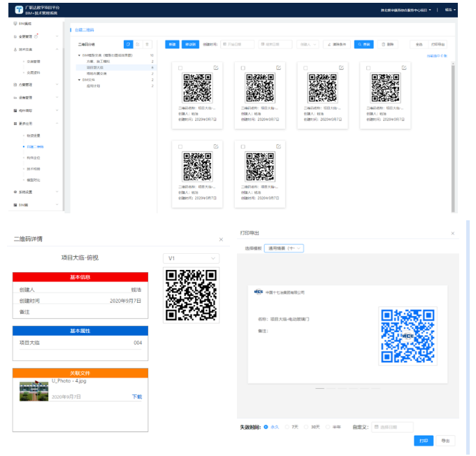Open the user account dropdown in header

(x=450, y=10)
